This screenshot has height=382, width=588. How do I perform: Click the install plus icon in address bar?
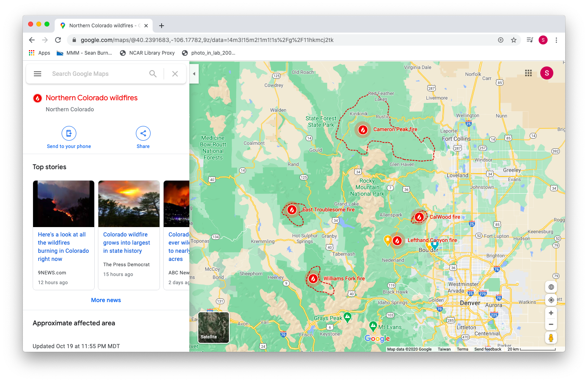[501, 40]
